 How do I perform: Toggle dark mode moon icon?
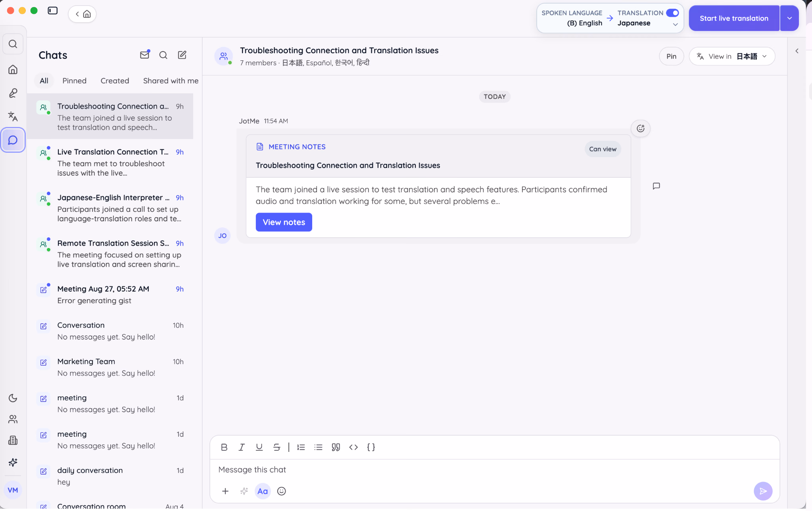(x=13, y=398)
